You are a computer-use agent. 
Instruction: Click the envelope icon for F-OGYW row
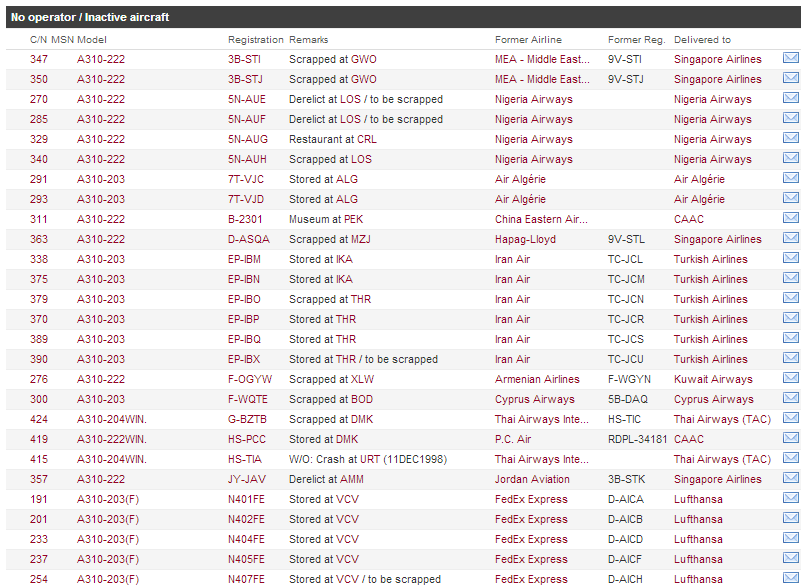click(x=790, y=378)
